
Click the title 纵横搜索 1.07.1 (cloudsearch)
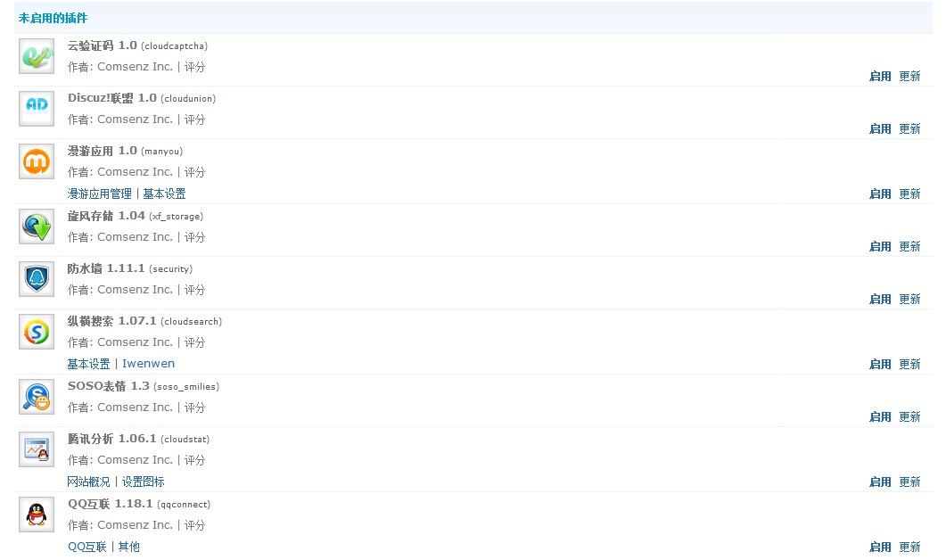coord(144,321)
